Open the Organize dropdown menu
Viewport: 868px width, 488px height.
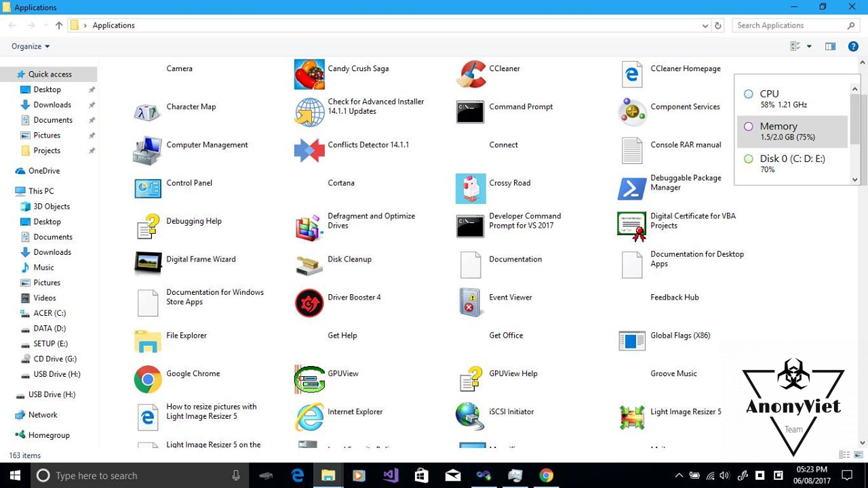coord(31,46)
